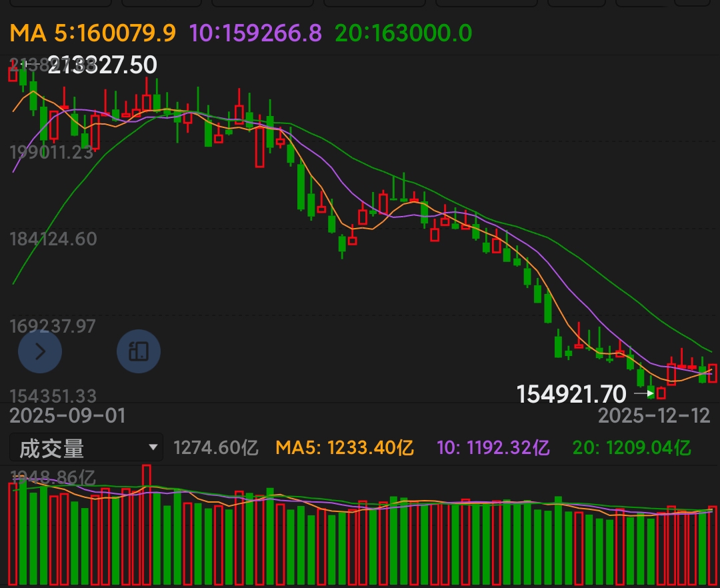This screenshot has height=588, width=720.
Task: Click the start date 2025-09-01
Action: tap(67, 416)
